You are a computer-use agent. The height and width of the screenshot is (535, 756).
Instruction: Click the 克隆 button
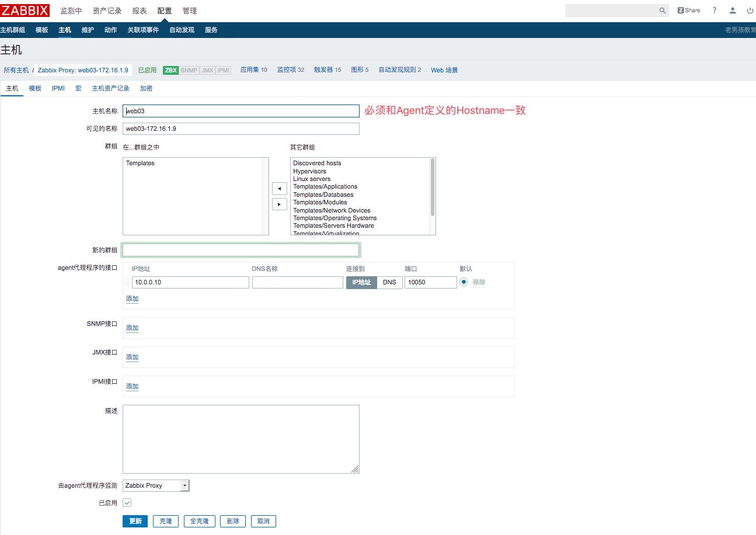pyautogui.click(x=166, y=521)
